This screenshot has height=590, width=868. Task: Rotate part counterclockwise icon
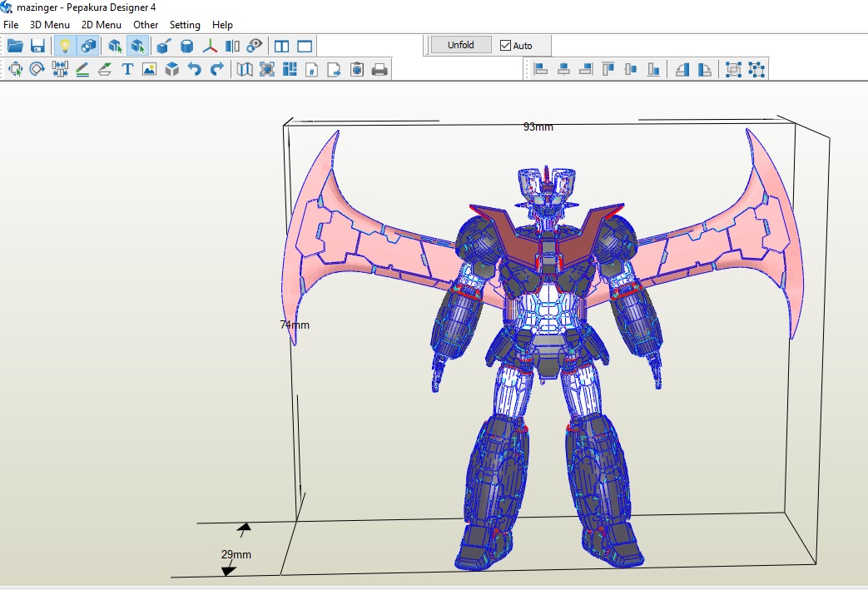(682, 69)
